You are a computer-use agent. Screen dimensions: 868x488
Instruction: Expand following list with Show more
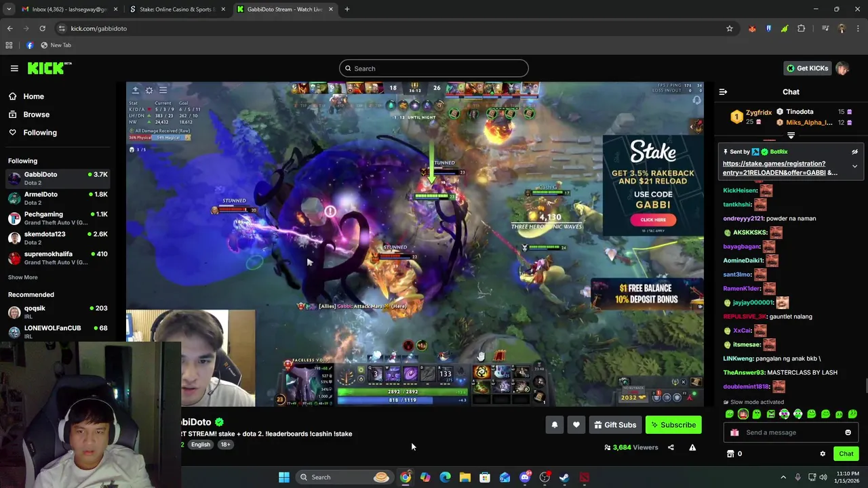pos(22,277)
